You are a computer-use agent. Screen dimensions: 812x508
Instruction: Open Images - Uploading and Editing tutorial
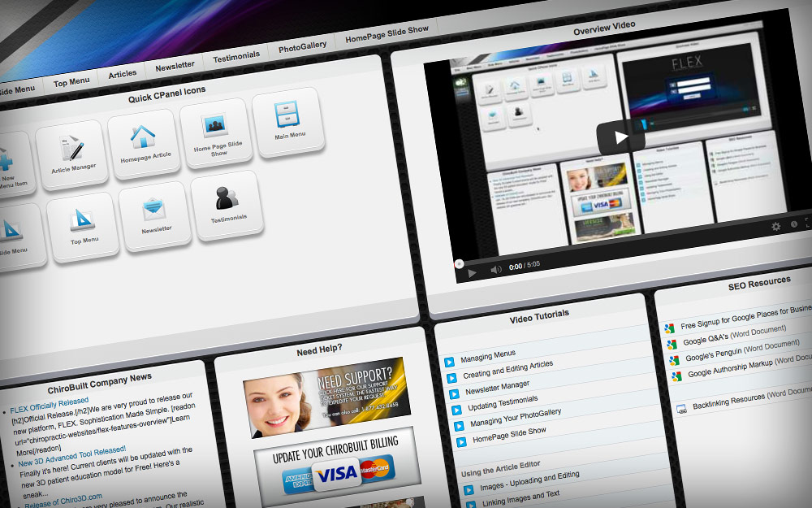[x=529, y=480]
